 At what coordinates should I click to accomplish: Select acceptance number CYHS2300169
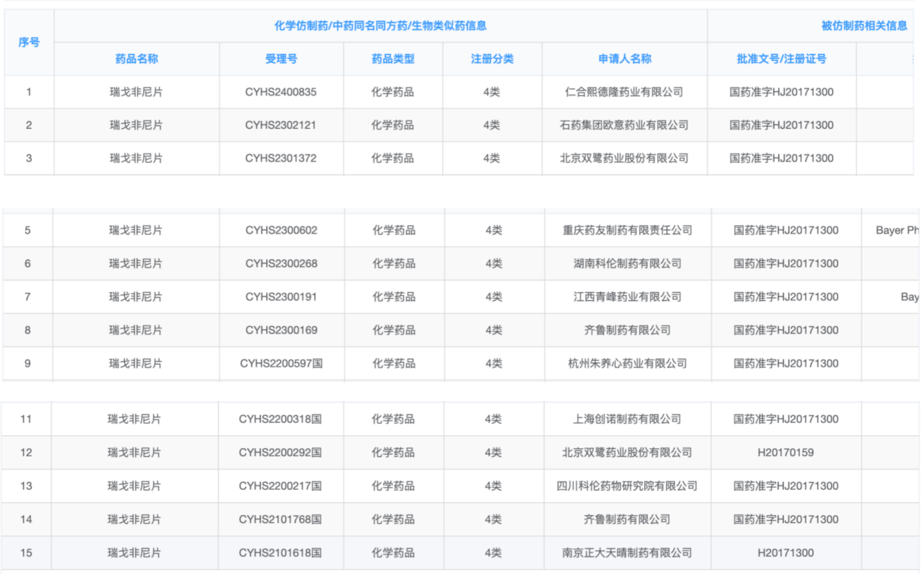click(281, 330)
